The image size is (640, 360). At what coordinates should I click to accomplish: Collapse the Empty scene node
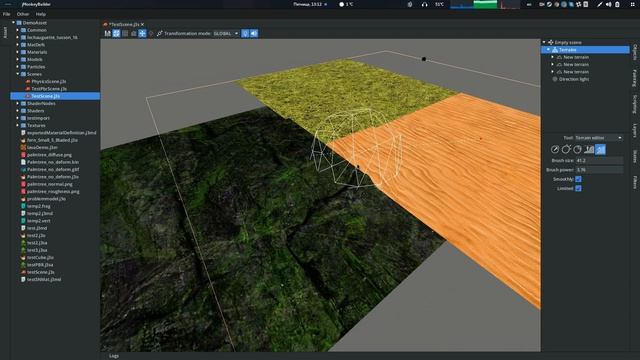coord(544,42)
